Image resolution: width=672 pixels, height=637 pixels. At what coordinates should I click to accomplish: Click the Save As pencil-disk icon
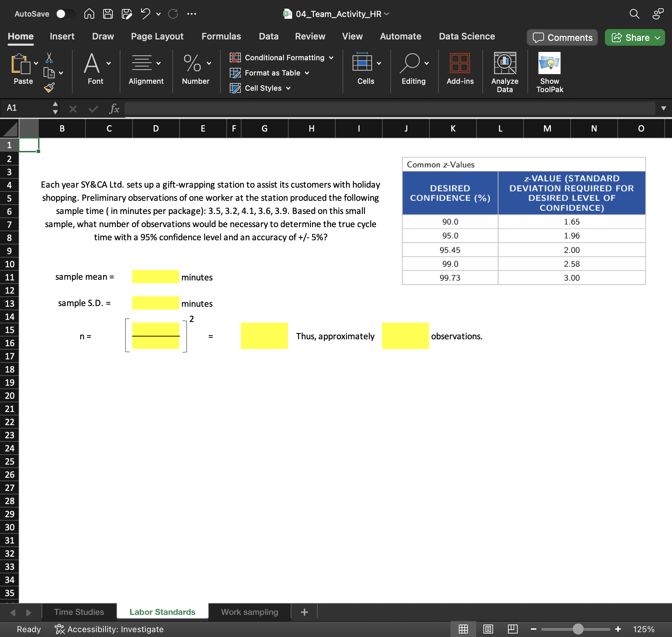(x=127, y=14)
